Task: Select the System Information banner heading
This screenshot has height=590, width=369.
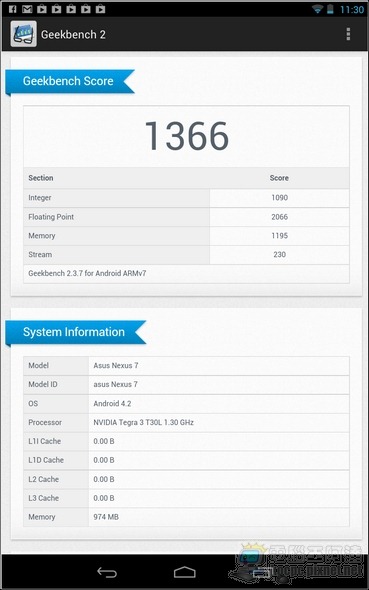Action: (74, 332)
